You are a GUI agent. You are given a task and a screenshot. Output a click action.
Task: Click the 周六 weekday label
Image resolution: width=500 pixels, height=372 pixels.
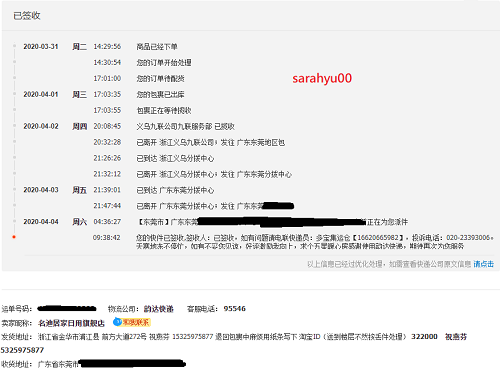(80, 222)
